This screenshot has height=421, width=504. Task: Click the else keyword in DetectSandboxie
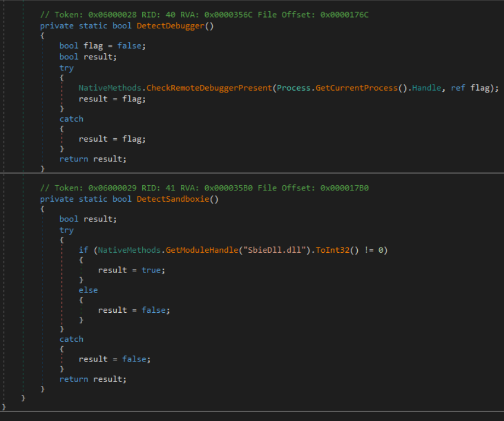coord(88,290)
